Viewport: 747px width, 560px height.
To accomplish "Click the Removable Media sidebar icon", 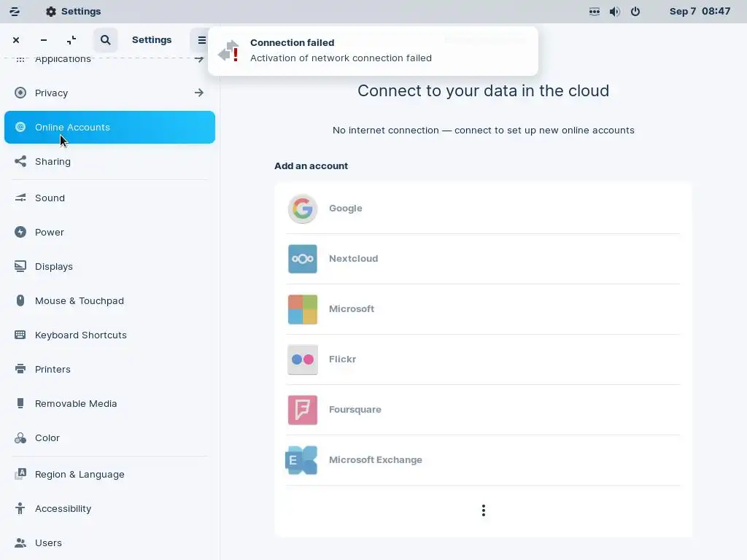I will [x=20, y=403].
